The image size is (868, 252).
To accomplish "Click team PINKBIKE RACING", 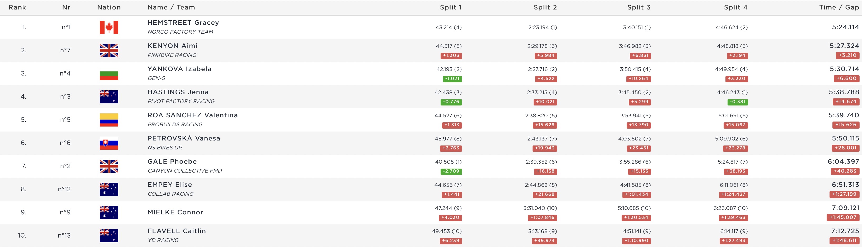I will pyautogui.click(x=172, y=55).
